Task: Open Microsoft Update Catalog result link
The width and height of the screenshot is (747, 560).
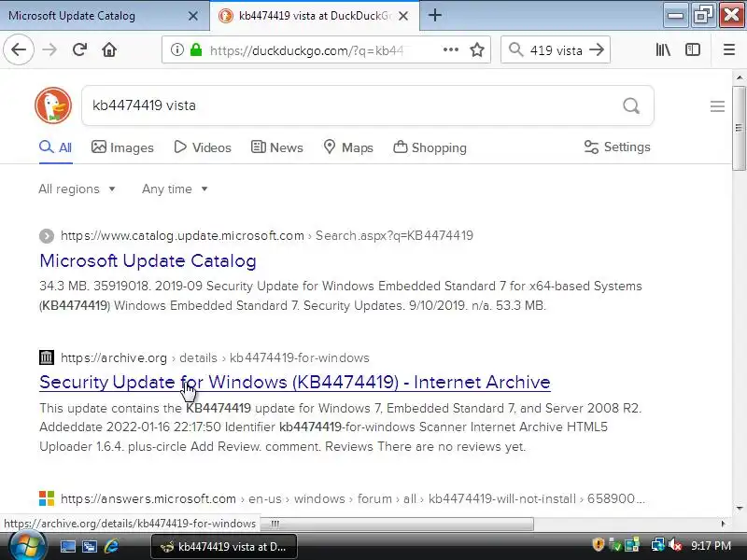Action: point(148,261)
